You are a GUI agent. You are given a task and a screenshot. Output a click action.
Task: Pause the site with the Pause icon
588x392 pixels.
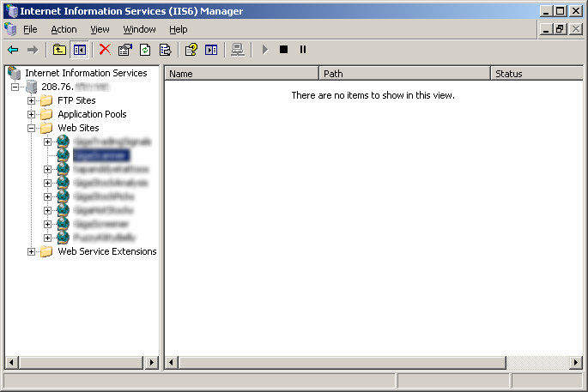(x=303, y=50)
